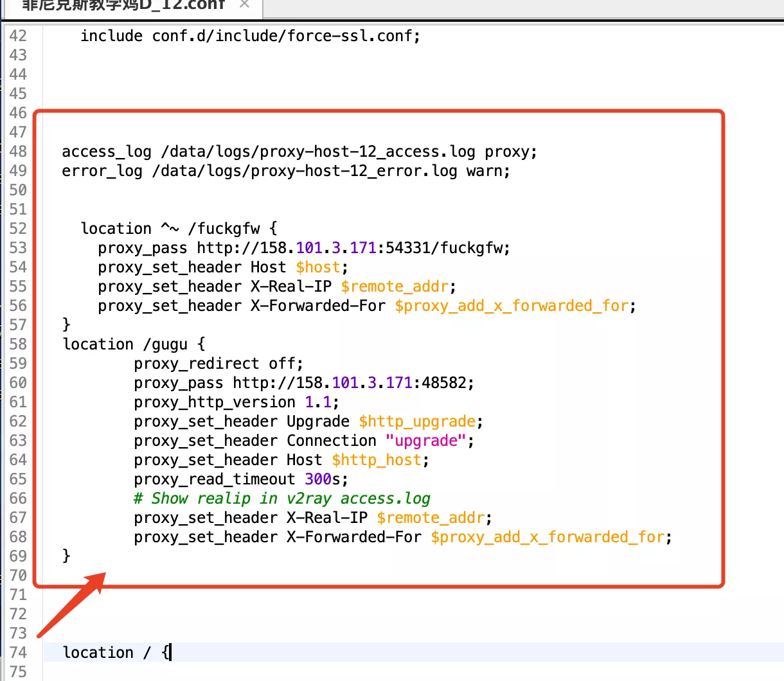Click the proxy_redirect off directive

(x=218, y=364)
